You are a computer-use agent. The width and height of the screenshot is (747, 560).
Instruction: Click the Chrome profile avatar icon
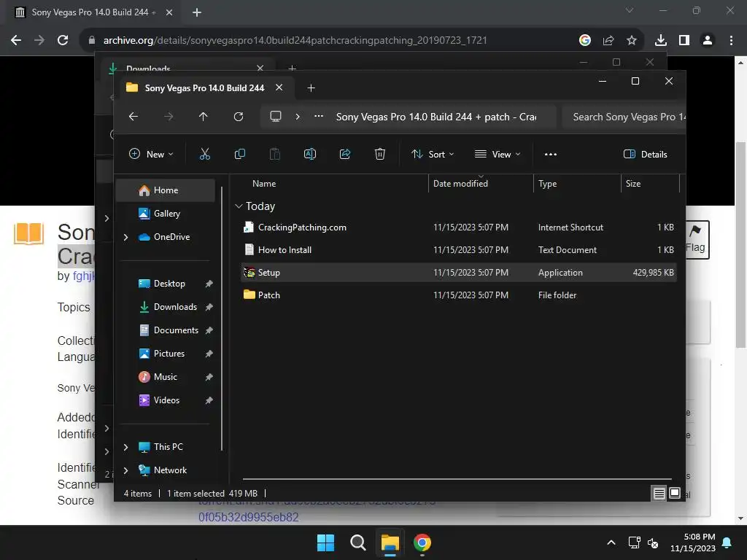[708, 41]
